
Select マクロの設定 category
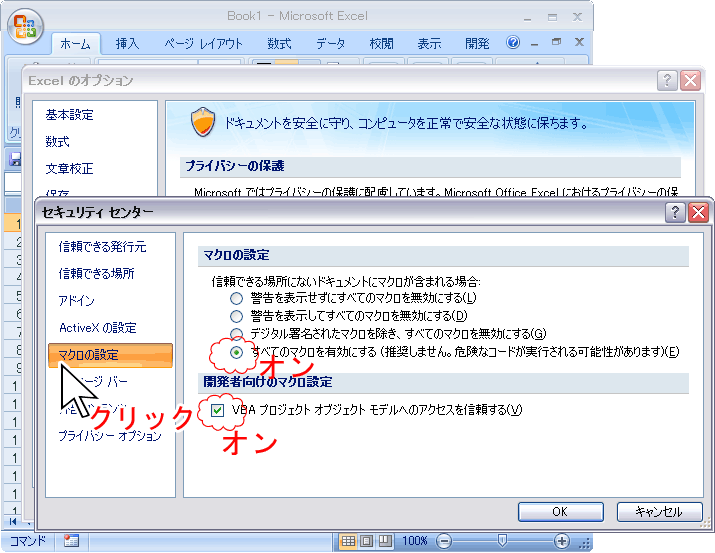click(110, 355)
